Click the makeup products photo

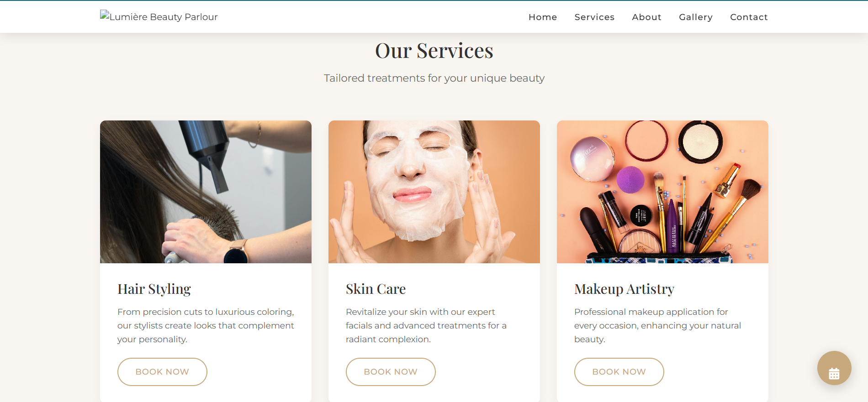(662, 192)
